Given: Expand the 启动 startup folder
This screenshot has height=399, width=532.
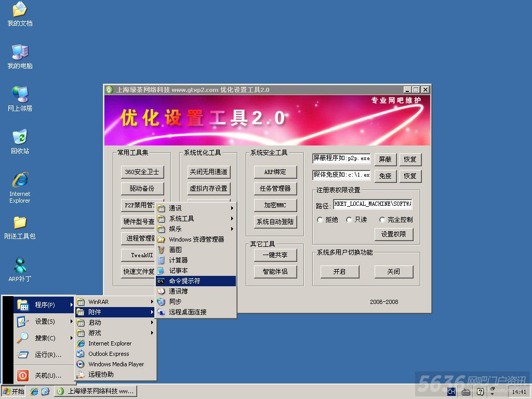Looking at the screenshot, I should [x=115, y=322].
